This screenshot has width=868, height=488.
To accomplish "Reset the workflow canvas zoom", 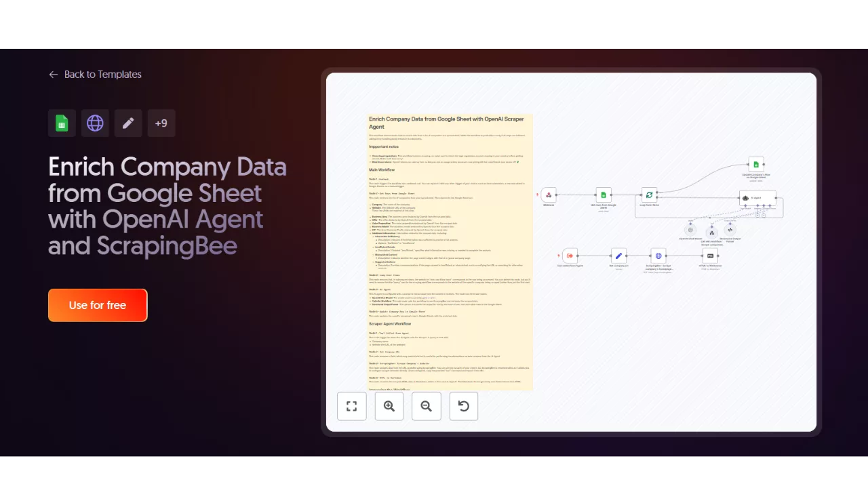I will tap(463, 406).
